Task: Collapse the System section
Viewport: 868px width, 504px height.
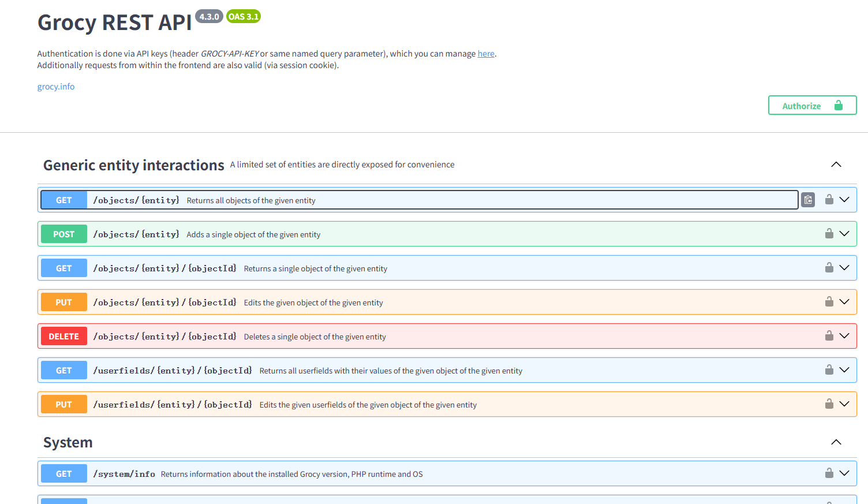Action: coord(836,442)
